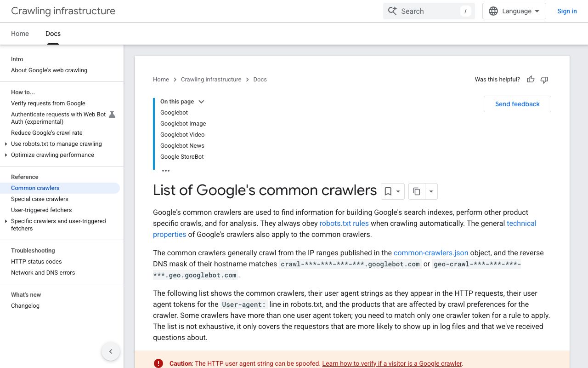Viewport: 588px width, 368px height.
Task: Click the Crawling infrastructure site title
Action: coord(63,11)
